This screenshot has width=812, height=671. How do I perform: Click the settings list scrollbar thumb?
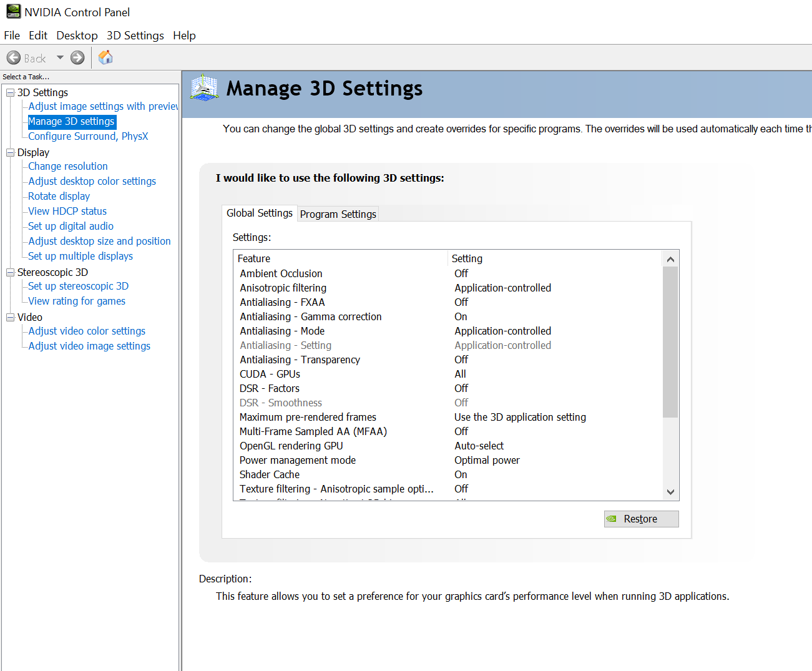point(670,342)
